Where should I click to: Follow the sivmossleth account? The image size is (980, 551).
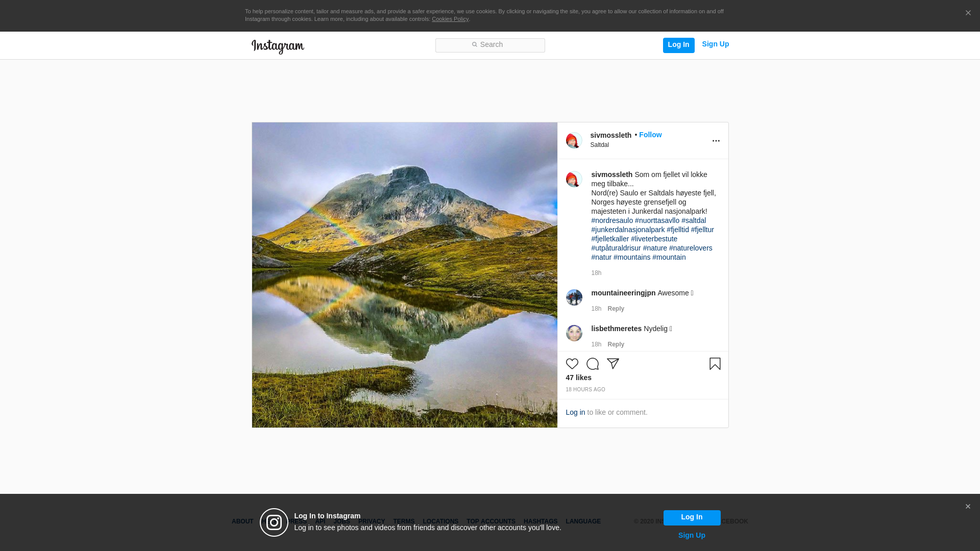coord(650,135)
